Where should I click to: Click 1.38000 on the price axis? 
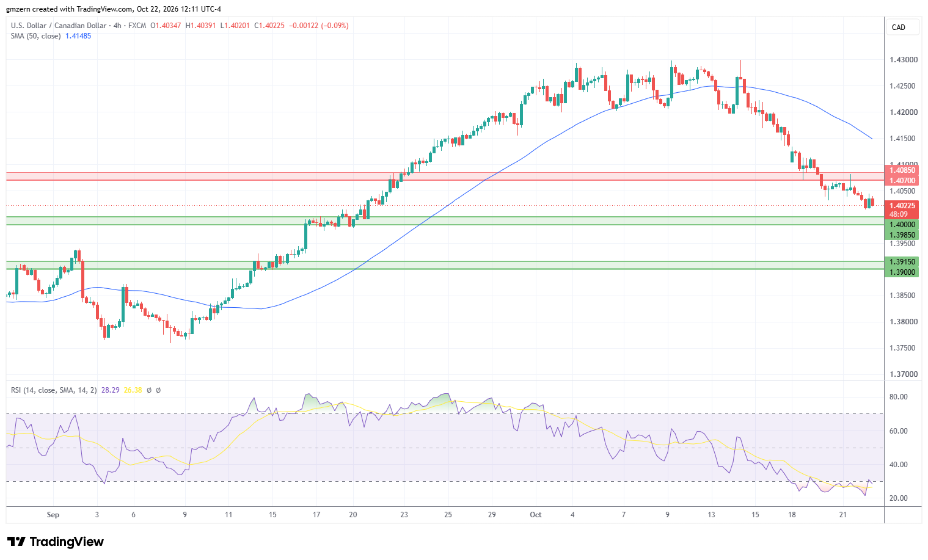902,322
